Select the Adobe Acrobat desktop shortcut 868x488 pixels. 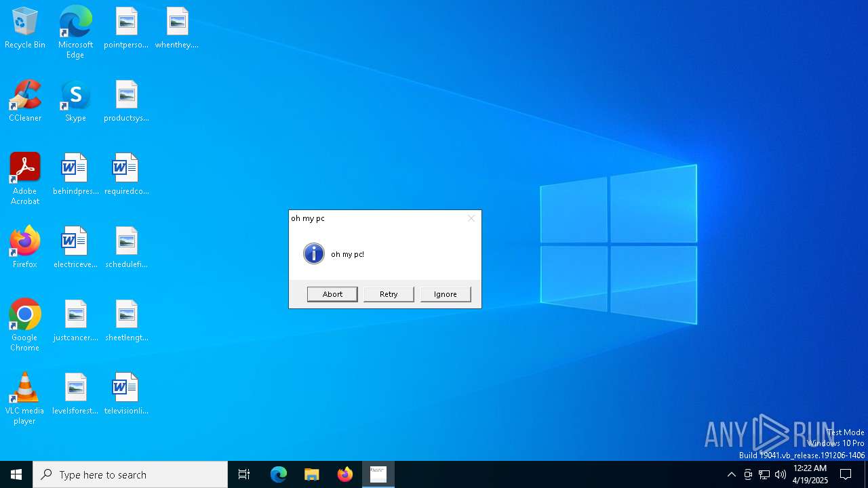pyautogui.click(x=25, y=179)
